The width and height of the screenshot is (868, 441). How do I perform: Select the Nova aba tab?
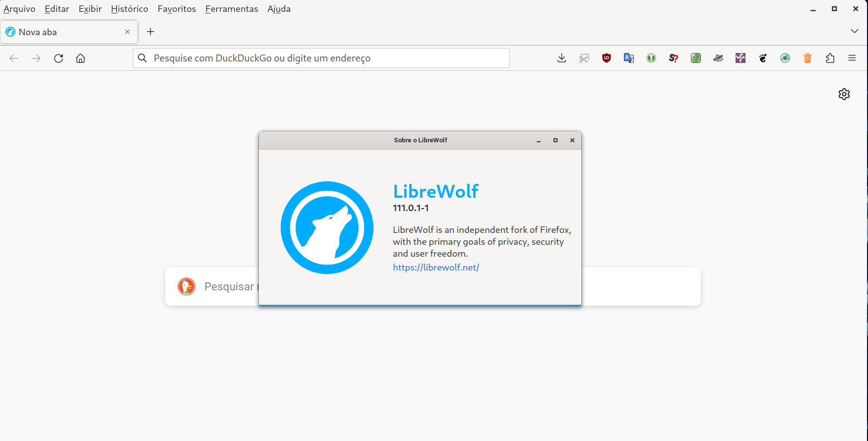click(x=64, y=32)
